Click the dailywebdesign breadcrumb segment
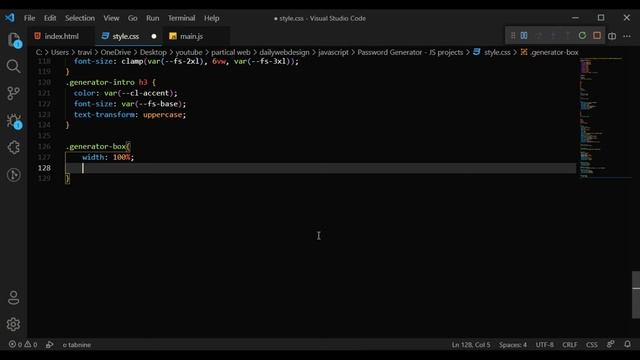This screenshot has width=640, height=360. click(x=284, y=52)
